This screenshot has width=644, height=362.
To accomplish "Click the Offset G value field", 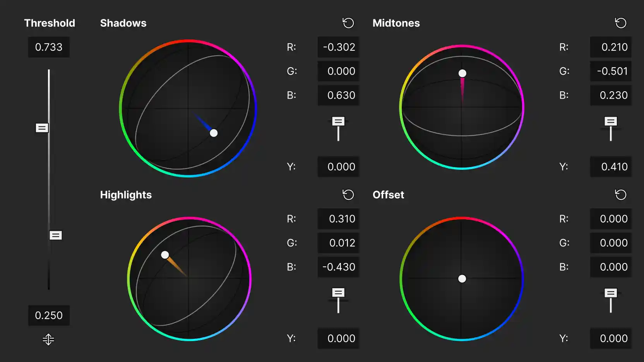I will pos(611,243).
